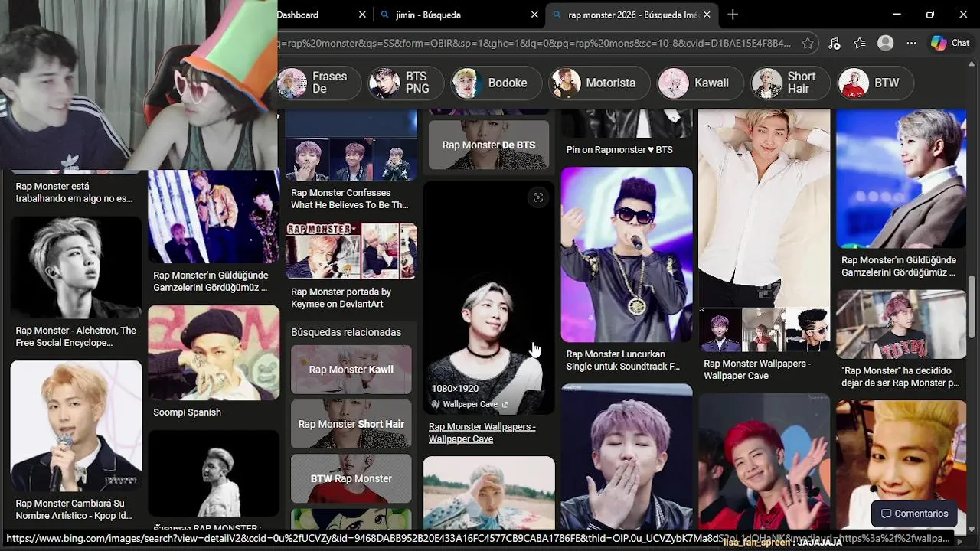Click the 1080×1920 size label
The height and width of the screenshot is (551, 980).
pyautogui.click(x=455, y=389)
